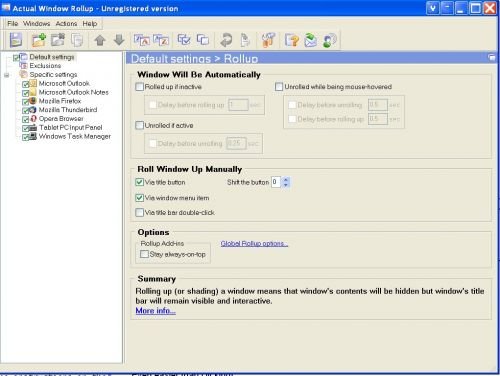Viewport: 500px width, 376px height.
Task: Check Stay always-on-top option
Action: 144,254
